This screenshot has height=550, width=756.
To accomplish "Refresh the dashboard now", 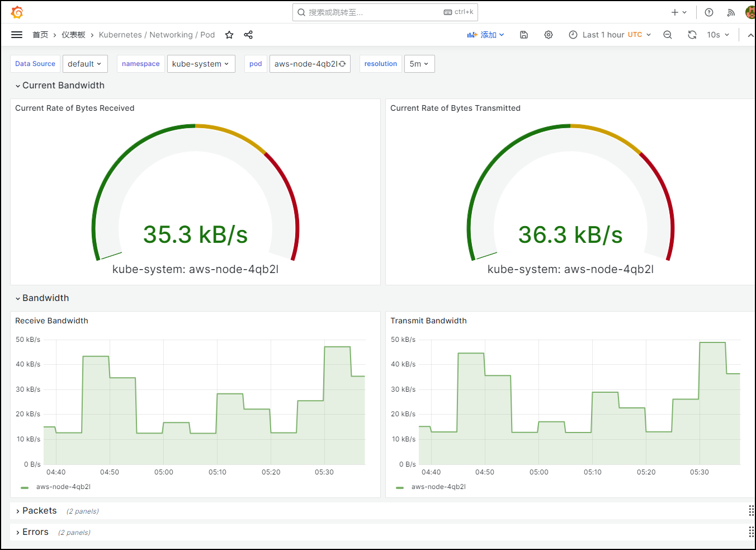I will click(692, 35).
